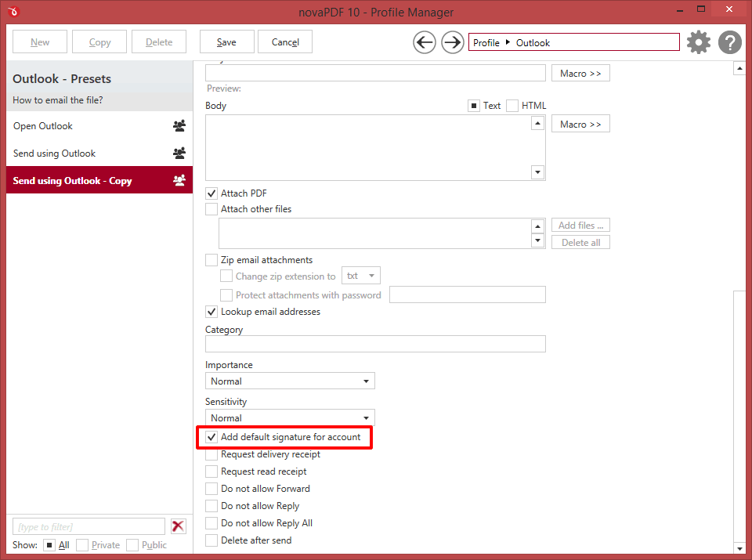Viewport: 752px width, 560px height.
Task: Open Macro menu for the subject field
Action: tap(580, 74)
